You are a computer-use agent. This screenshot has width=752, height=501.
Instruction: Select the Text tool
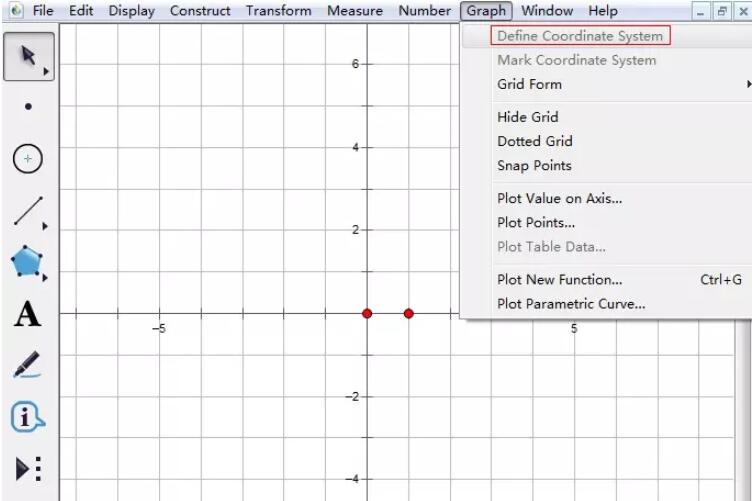point(27,315)
